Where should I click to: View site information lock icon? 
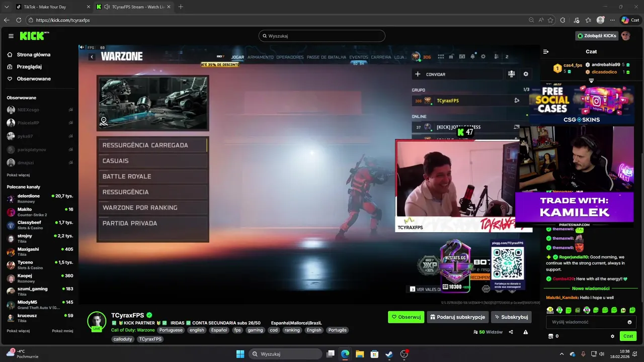(31, 20)
